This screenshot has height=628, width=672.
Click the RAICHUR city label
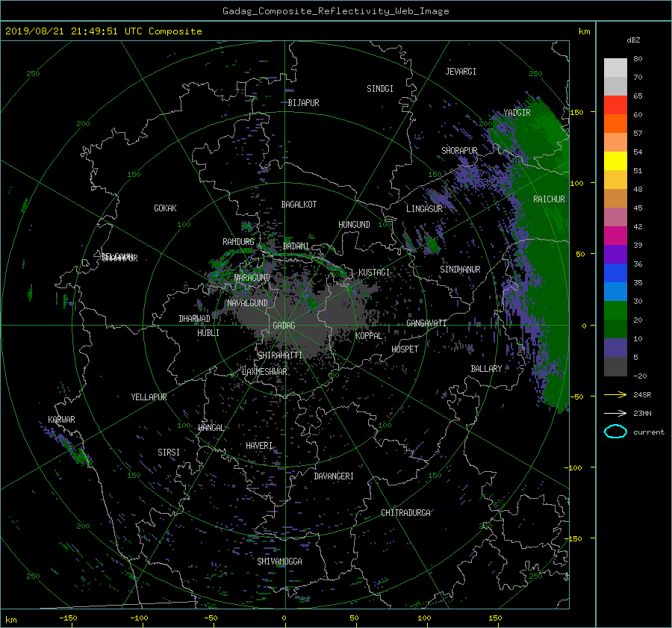pyautogui.click(x=549, y=199)
